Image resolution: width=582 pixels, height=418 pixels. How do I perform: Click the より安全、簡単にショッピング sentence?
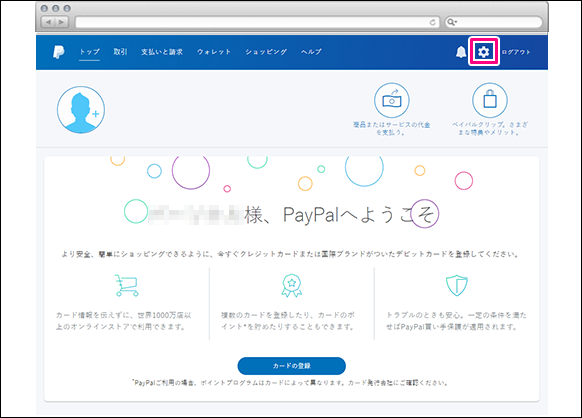click(x=290, y=254)
